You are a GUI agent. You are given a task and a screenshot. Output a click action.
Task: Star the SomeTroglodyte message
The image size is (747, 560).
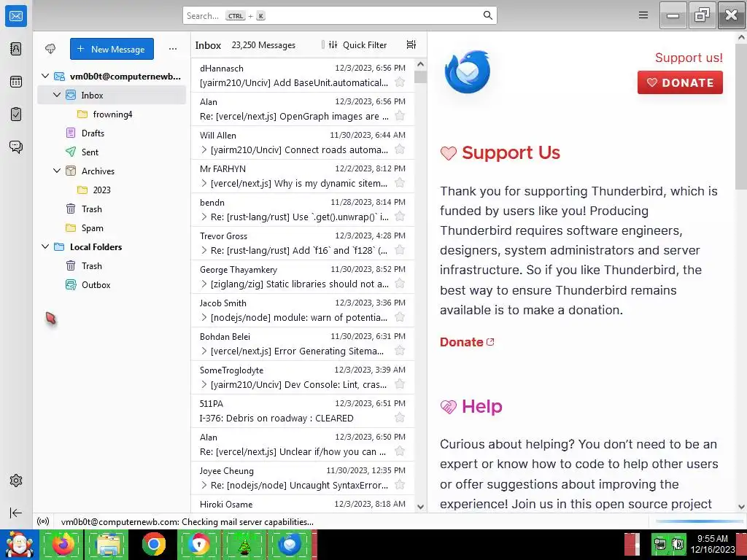tap(400, 384)
